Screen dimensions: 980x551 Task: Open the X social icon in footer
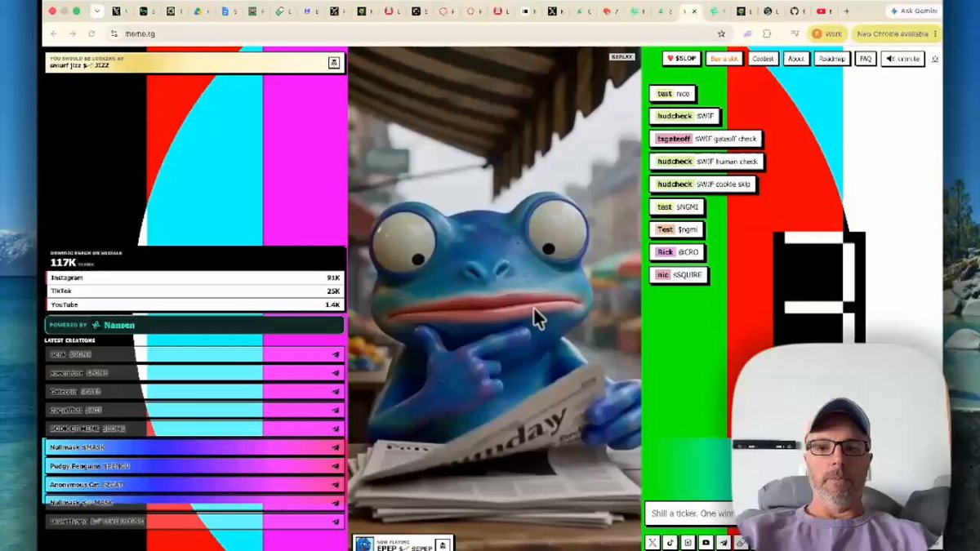pos(653,542)
